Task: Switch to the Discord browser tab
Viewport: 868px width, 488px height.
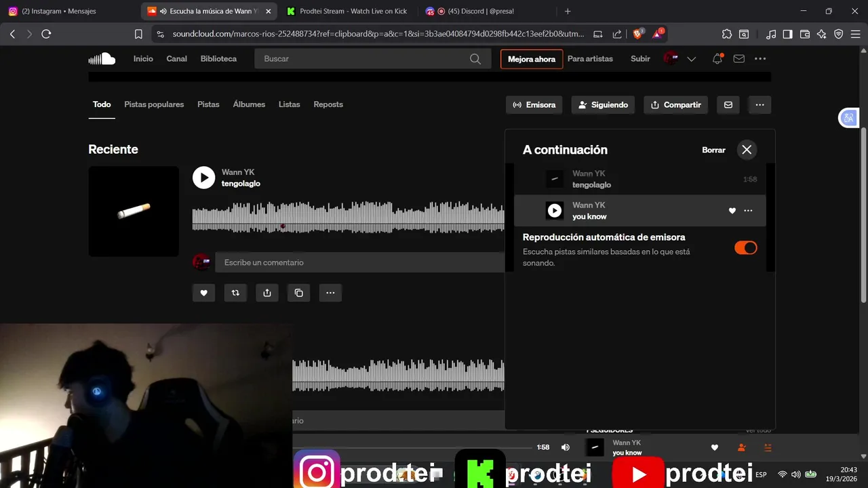Action: pos(487,11)
